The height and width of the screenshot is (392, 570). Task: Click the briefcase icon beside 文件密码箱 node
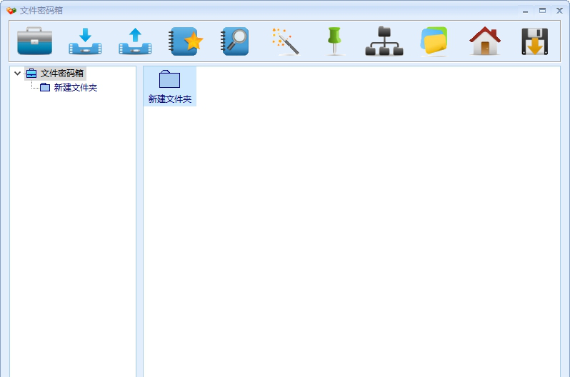coord(31,74)
